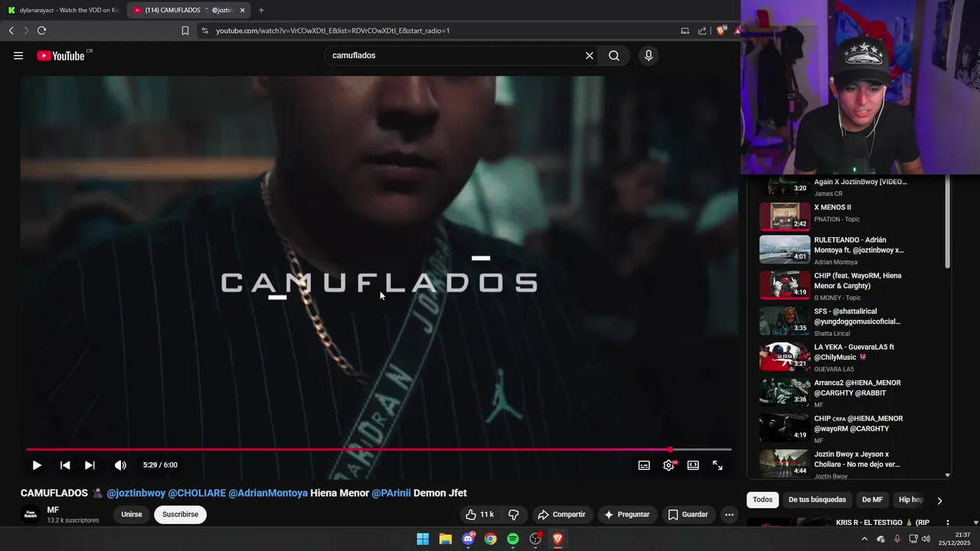Open Spotify from taskbar
The image size is (980, 551).
513,539
